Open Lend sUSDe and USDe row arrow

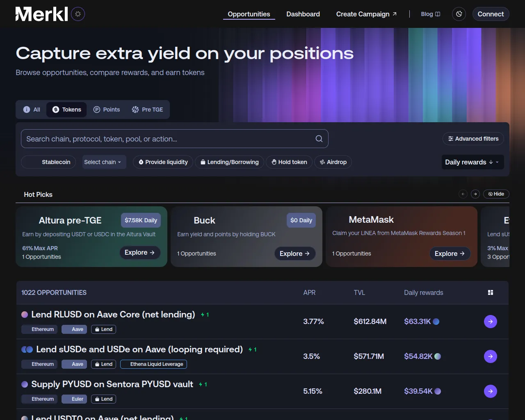[x=491, y=356]
